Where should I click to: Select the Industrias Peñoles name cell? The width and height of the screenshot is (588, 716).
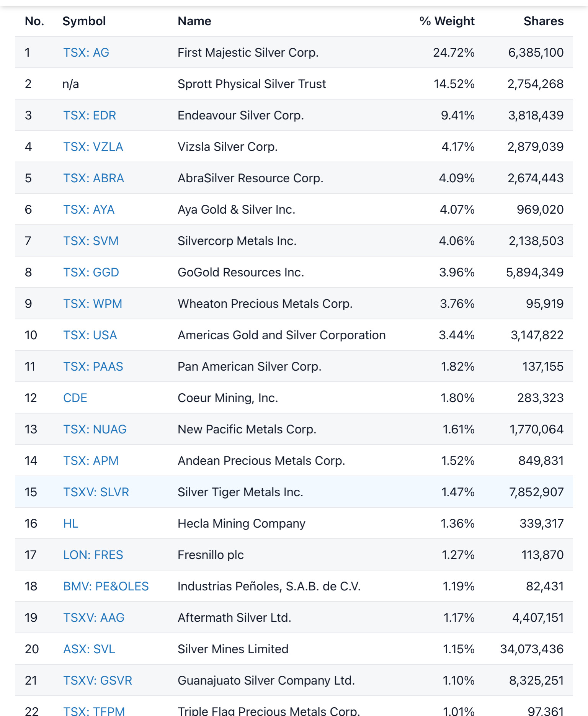click(269, 586)
